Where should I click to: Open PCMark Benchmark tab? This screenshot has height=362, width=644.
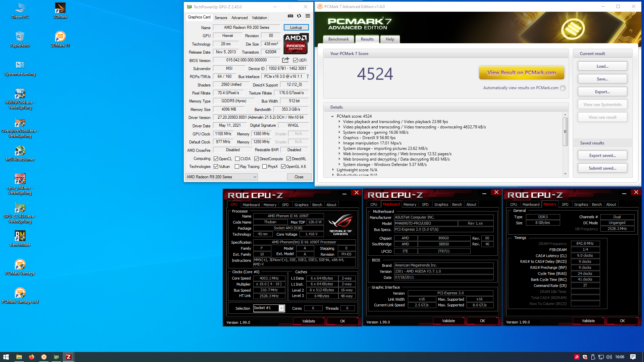pyautogui.click(x=338, y=39)
